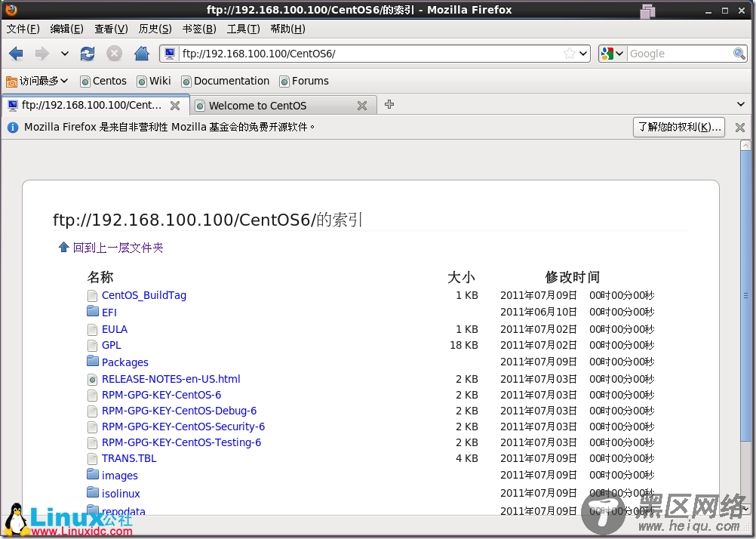
Task: Open the 历史(S) menu
Action: pyautogui.click(x=155, y=29)
